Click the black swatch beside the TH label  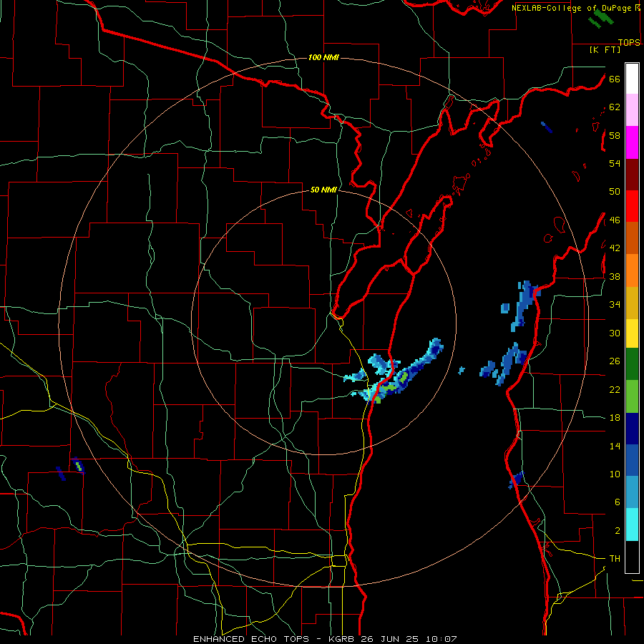pos(632,557)
